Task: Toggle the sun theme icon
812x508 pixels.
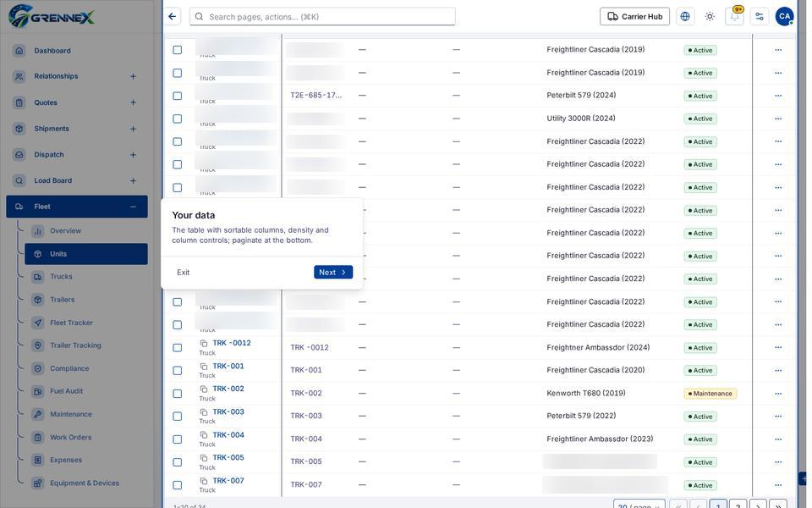Action: (710, 17)
